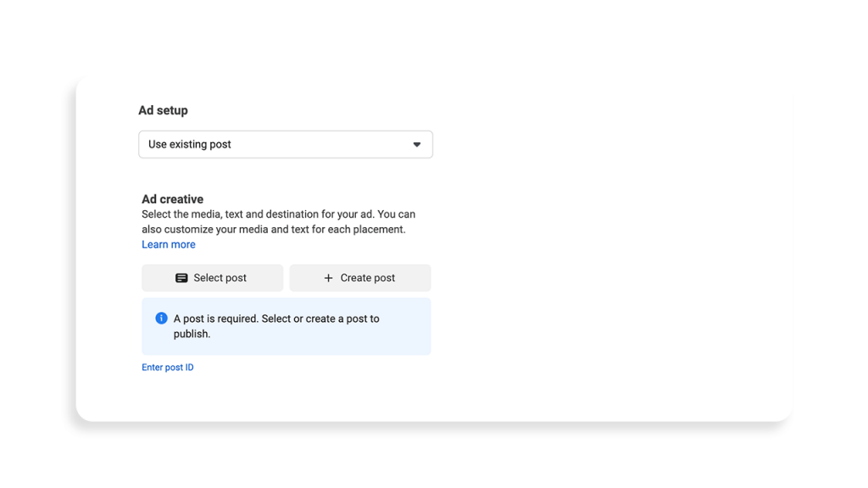Viewport: 868px width, 488px height.
Task: Click the blue info icon in the notice
Action: pyautogui.click(x=161, y=319)
